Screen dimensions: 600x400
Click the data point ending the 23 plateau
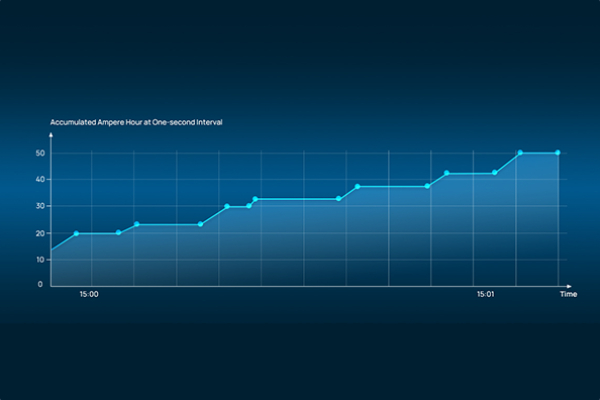[x=201, y=224]
